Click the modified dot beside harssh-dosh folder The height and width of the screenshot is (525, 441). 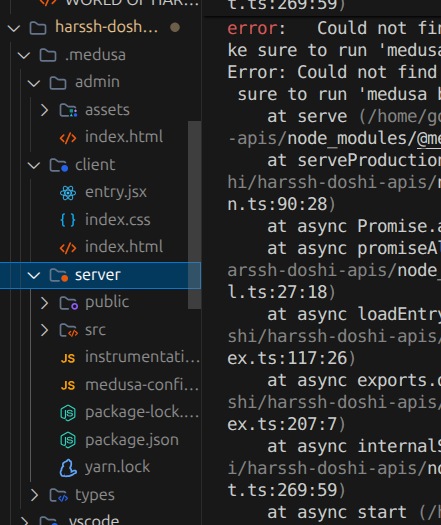tap(175, 27)
